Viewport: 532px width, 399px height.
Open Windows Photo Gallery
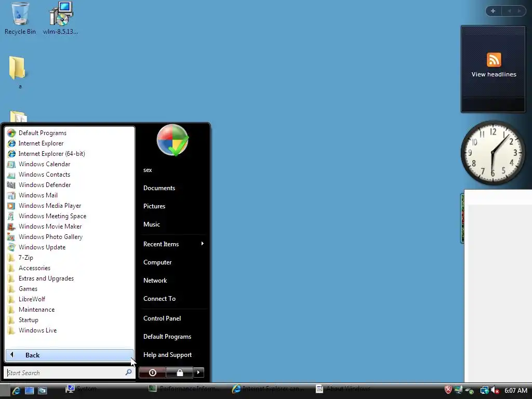point(70,237)
